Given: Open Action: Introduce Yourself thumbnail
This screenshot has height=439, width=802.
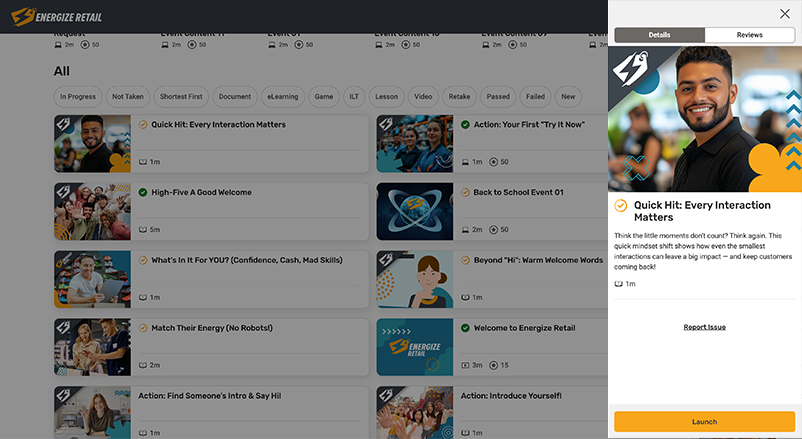Looking at the screenshot, I should [415, 412].
